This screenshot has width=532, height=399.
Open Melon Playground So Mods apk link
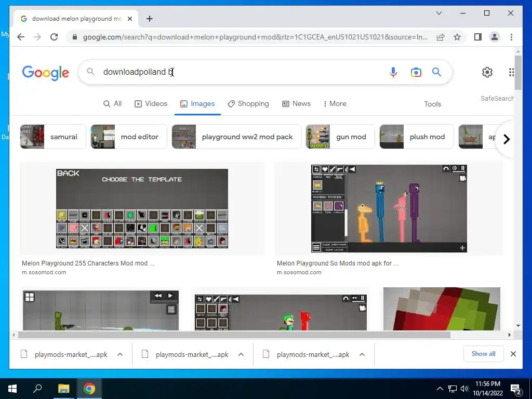tap(338, 263)
